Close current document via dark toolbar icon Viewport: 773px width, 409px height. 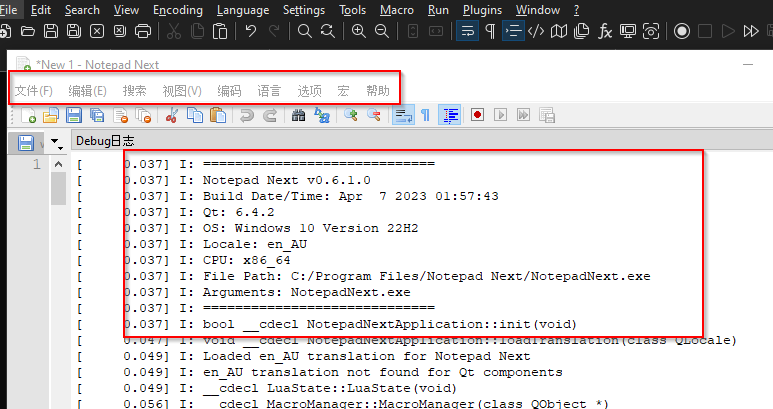click(x=97, y=32)
